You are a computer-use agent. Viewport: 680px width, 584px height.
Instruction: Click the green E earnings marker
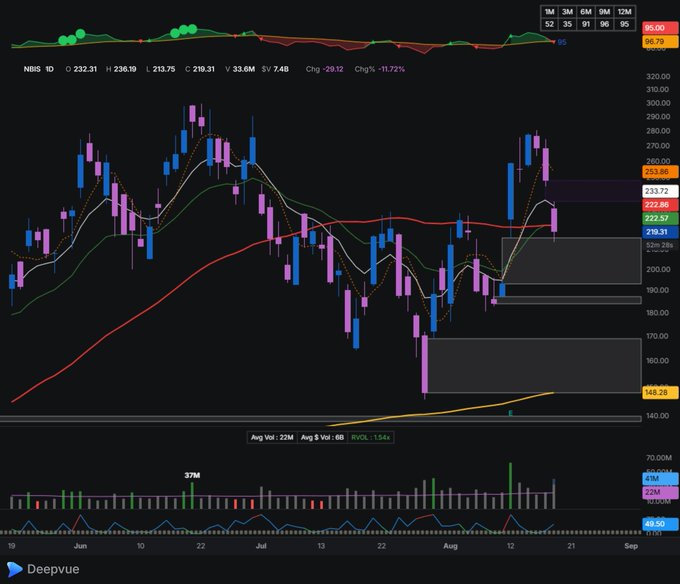click(510, 413)
